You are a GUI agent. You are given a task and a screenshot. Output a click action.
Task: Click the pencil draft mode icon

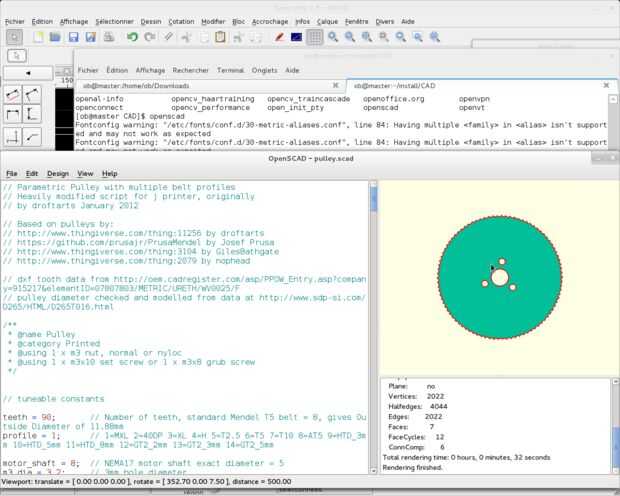click(x=280, y=37)
